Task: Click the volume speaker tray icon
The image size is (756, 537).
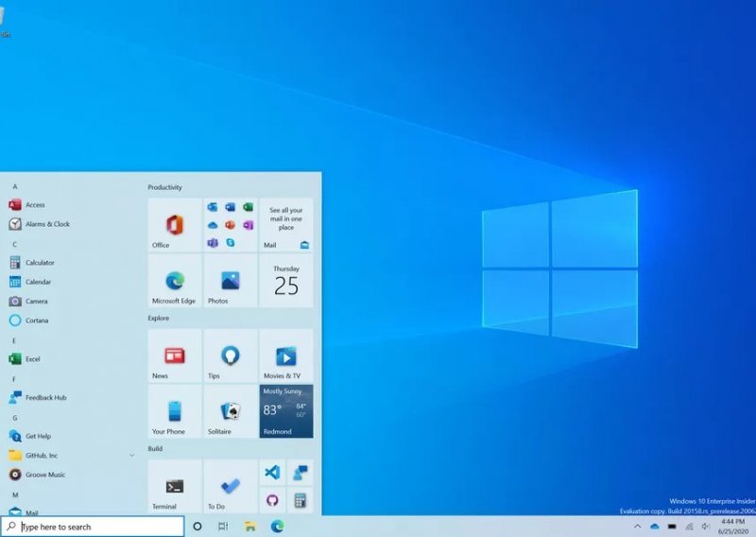Action: click(706, 527)
